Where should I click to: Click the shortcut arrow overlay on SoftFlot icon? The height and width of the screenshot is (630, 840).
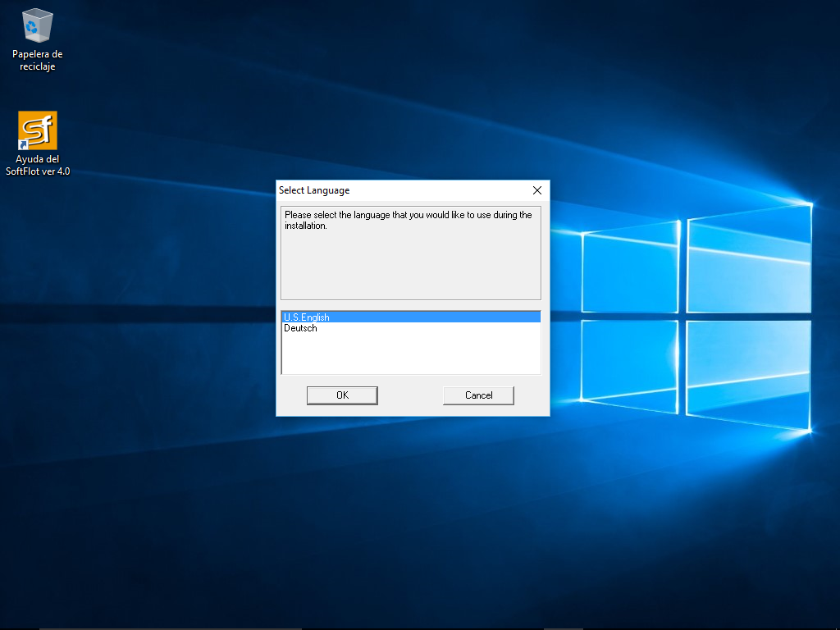pyautogui.click(x=24, y=145)
